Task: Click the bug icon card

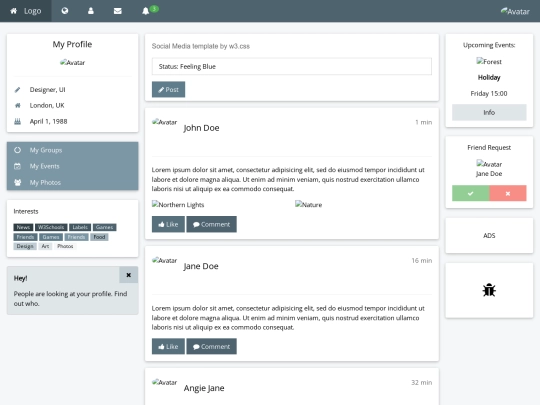Action: point(489,290)
